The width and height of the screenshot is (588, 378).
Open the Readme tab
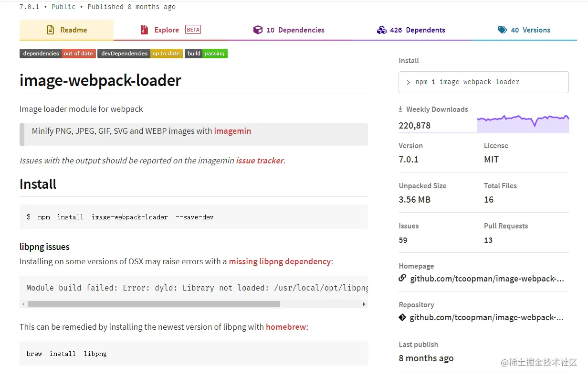point(66,30)
